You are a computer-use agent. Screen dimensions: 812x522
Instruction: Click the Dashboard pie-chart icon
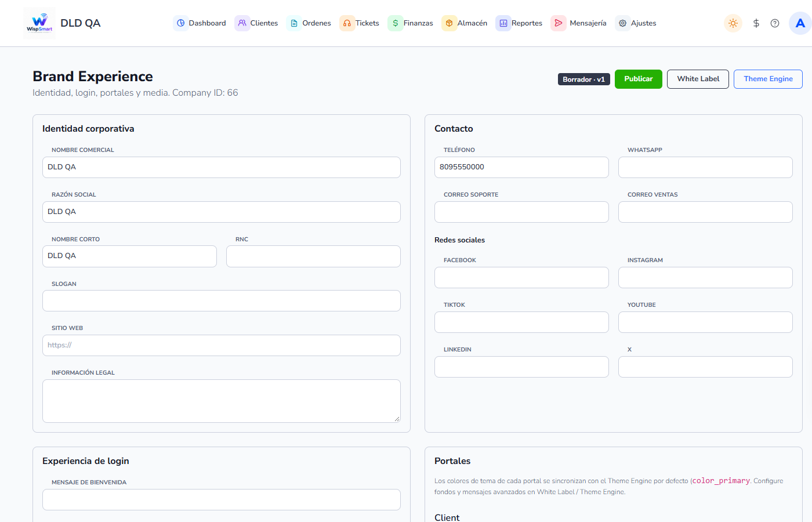(x=181, y=23)
